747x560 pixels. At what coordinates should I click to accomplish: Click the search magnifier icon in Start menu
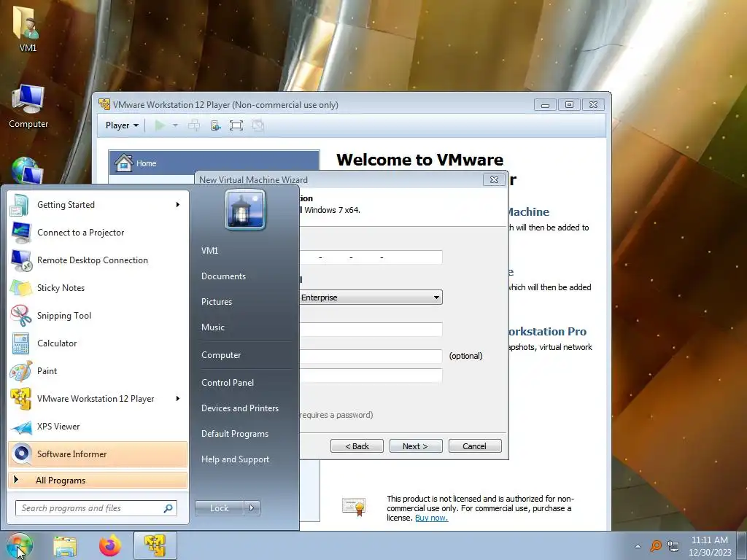coord(168,508)
